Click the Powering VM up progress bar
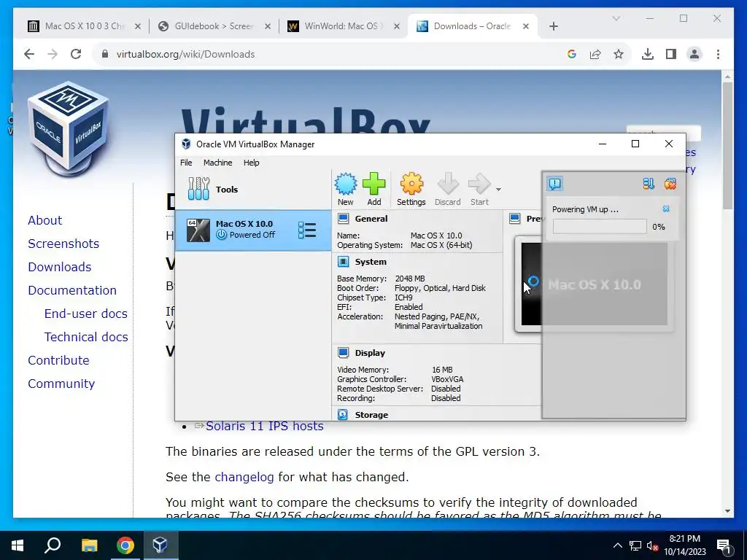The width and height of the screenshot is (747, 560). (600, 227)
